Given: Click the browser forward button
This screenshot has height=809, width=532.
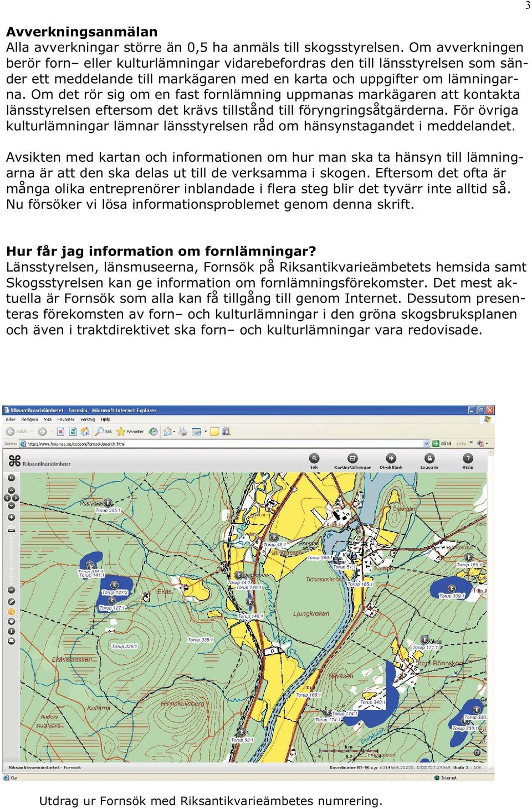Looking at the screenshot, I should click(x=42, y=431).
